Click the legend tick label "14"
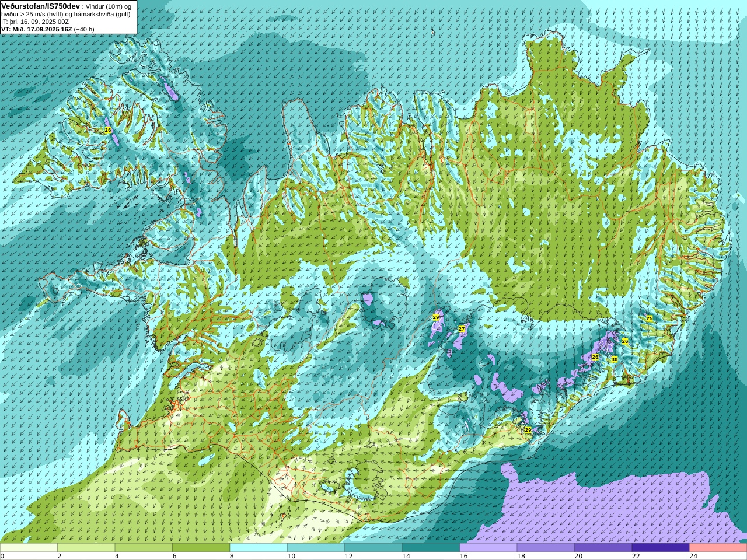 click(406, 556)
